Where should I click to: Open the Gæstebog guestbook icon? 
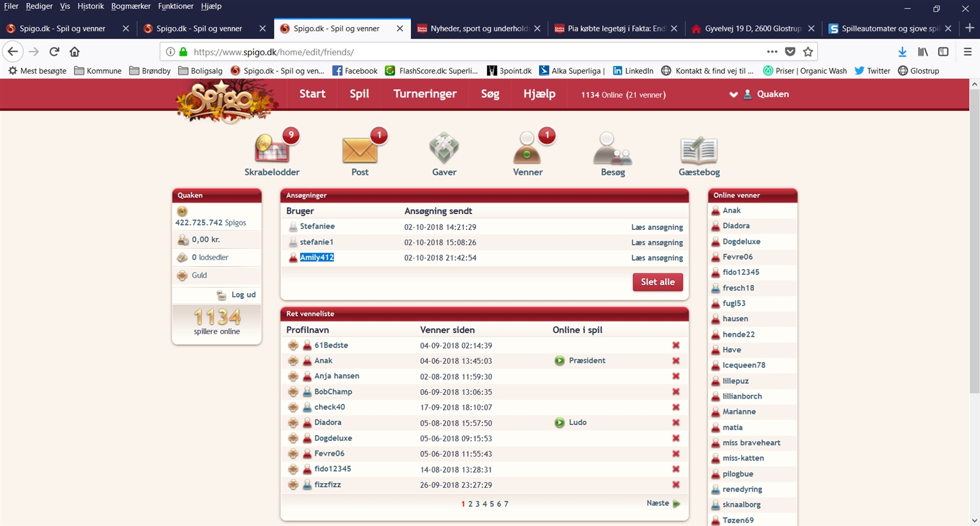(699, 150)
